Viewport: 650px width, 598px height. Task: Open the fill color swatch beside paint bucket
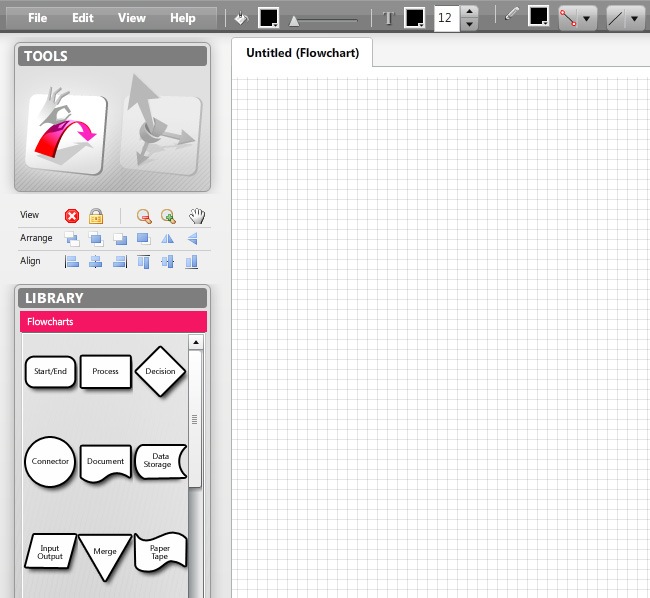pos(269,18)
